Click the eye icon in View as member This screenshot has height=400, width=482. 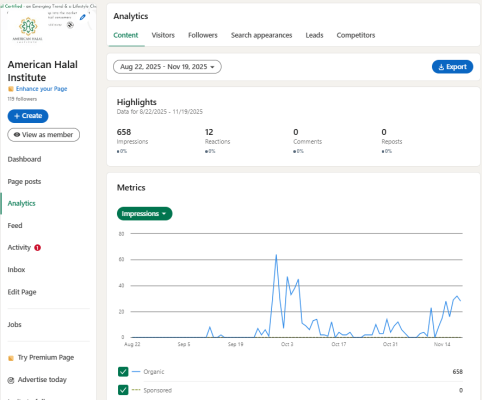(x=17, y=135)
